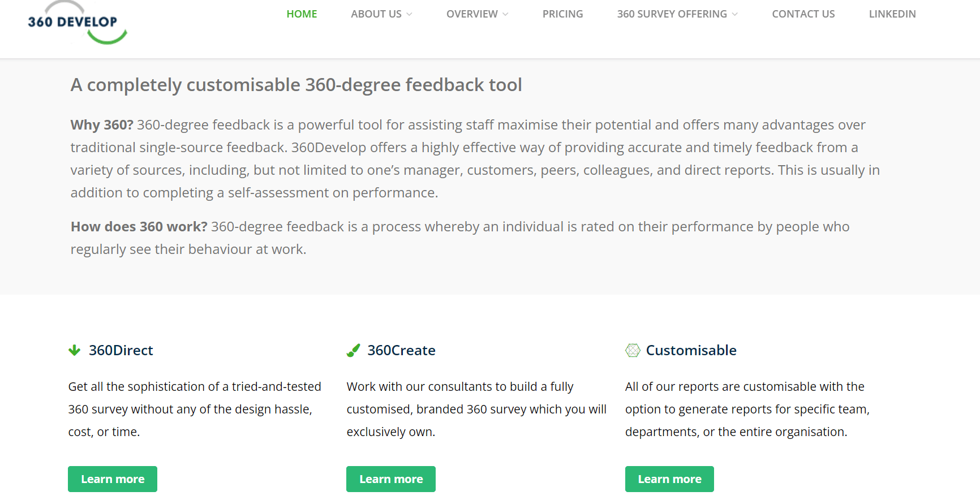This screenshot has height=500, width=980.
Task: Click the paintbrush icon beside 360Create
Action: point(353,351)
